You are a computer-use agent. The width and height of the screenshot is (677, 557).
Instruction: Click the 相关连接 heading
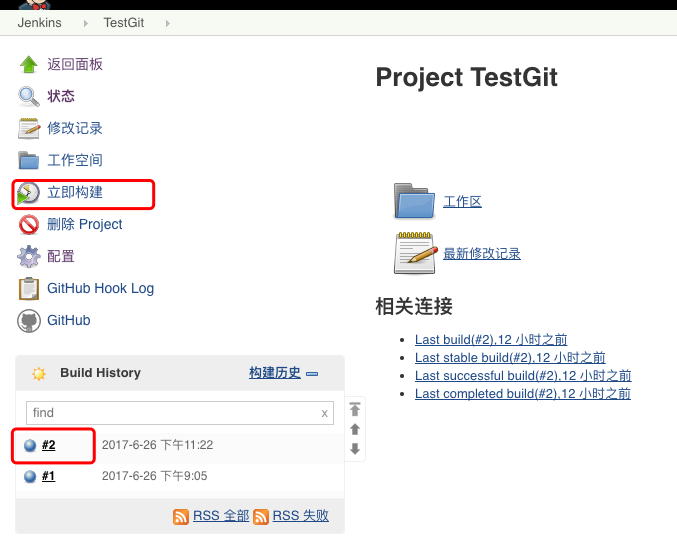coord(414,307)
